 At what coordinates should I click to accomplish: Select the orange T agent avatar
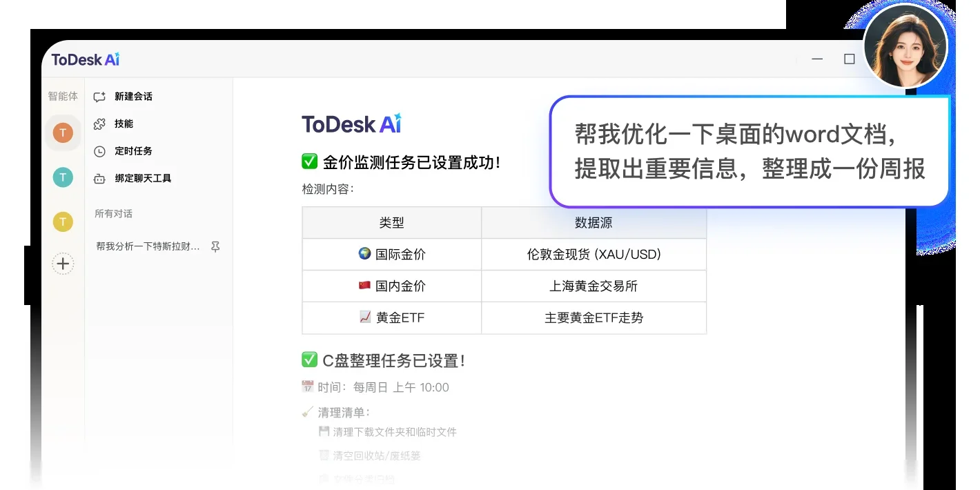[x=63, y=133]
